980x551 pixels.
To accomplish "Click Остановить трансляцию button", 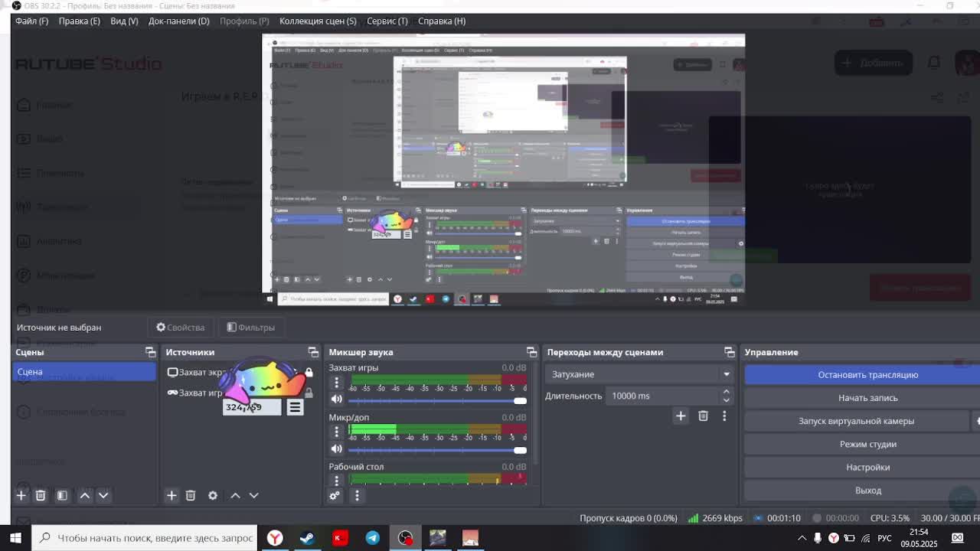I will click(863, 375).
